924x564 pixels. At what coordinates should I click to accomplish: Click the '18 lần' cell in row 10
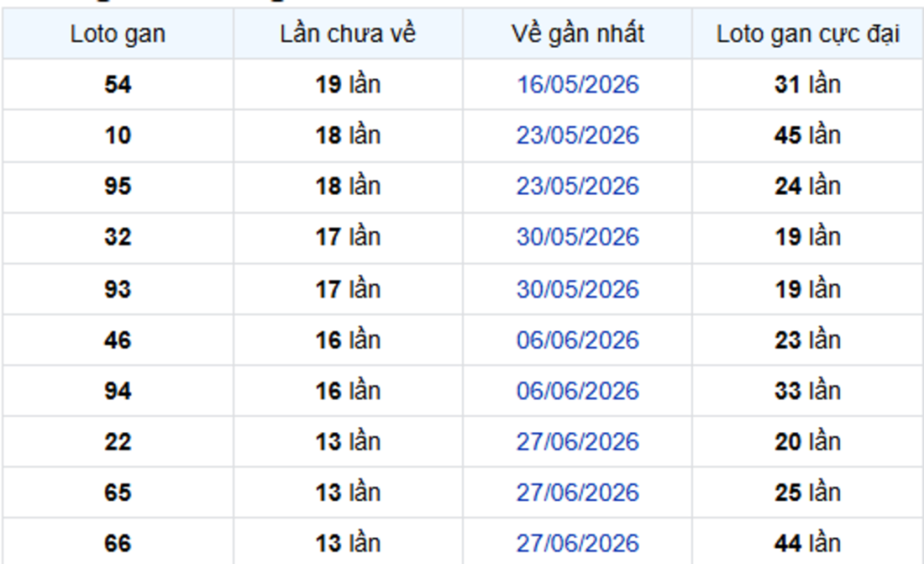point(347,135)
